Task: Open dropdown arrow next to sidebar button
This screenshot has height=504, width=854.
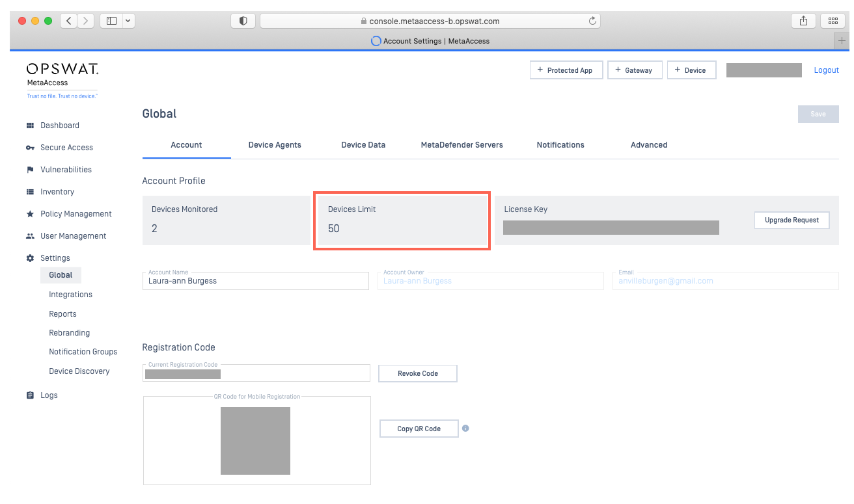Action: (128, 21)
